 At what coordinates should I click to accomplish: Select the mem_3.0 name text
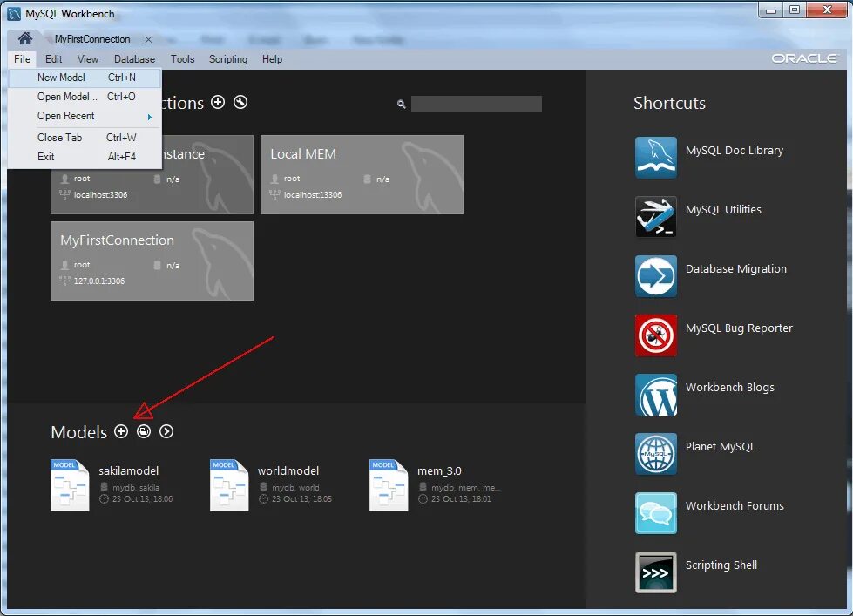tap(439, 471)
